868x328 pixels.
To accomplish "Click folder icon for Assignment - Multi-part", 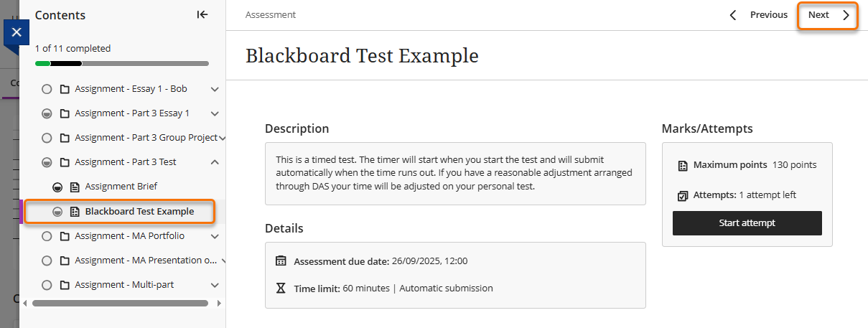I will [65, 285].
